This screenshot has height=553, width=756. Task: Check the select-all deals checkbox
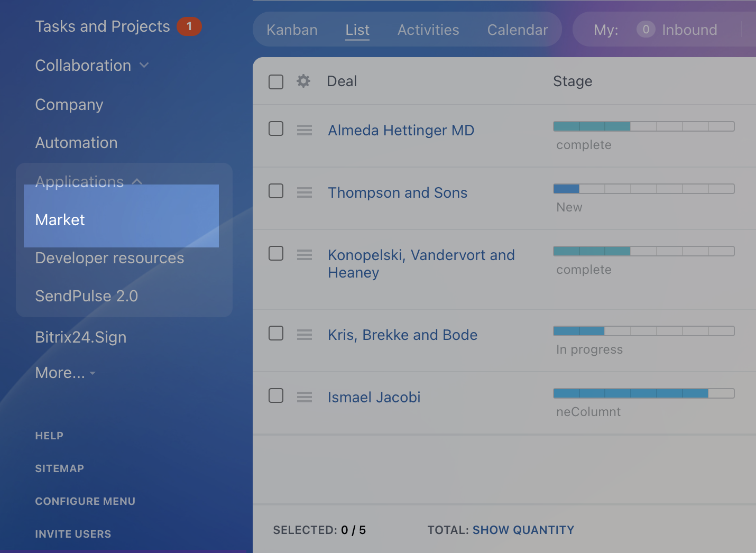point(276,82)
